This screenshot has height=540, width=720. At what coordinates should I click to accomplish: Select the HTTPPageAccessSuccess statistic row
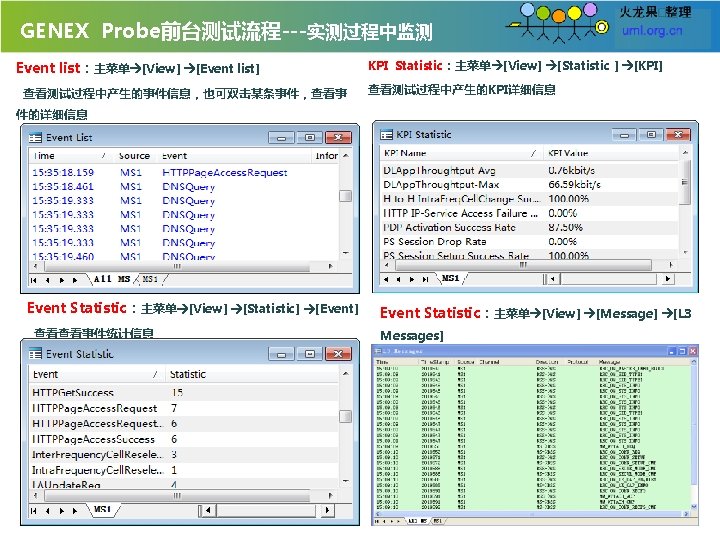[184, 440]
